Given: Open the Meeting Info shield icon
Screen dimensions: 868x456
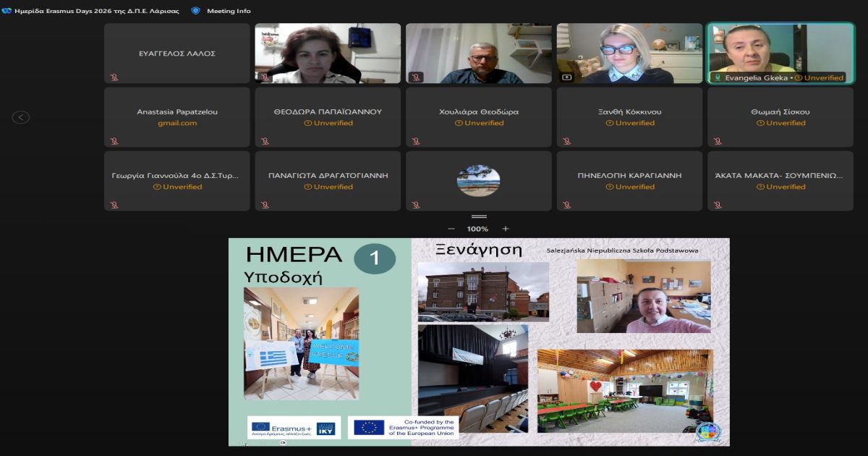Looking at the screenshot, I should [x=195, y=11].
